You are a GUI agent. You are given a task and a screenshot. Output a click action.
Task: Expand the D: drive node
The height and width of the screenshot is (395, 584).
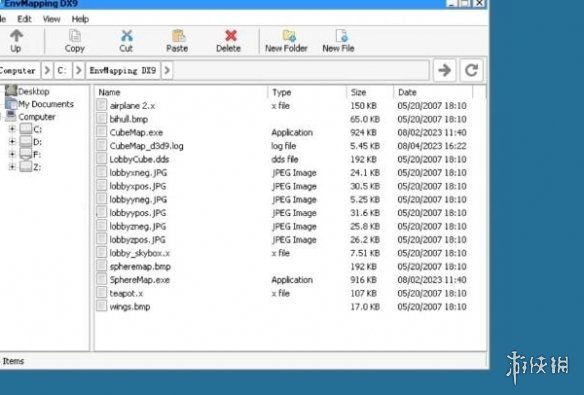[12, 142]
